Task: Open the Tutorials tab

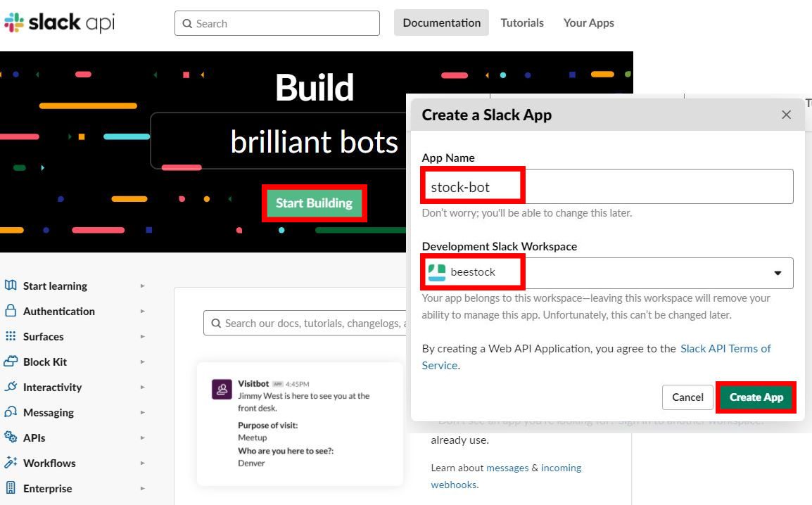Action: (522, 23)
